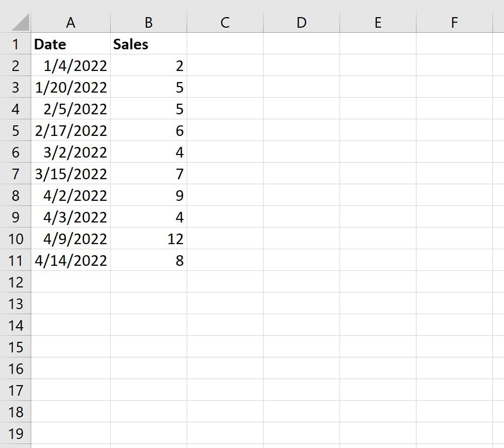Click empty cell C2

[x=225, y=65]
